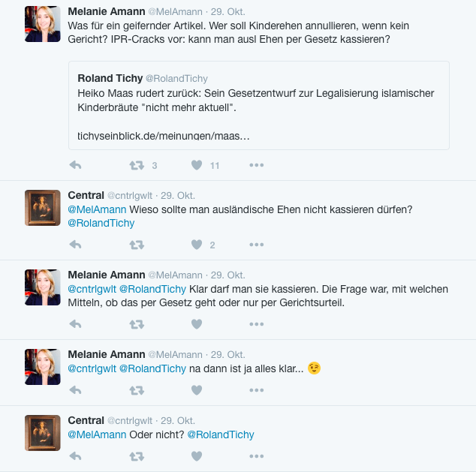Open more options on Melanie Amann's first tweet
The width and height of the screenshot is (476, 472).
click(257, 165)
